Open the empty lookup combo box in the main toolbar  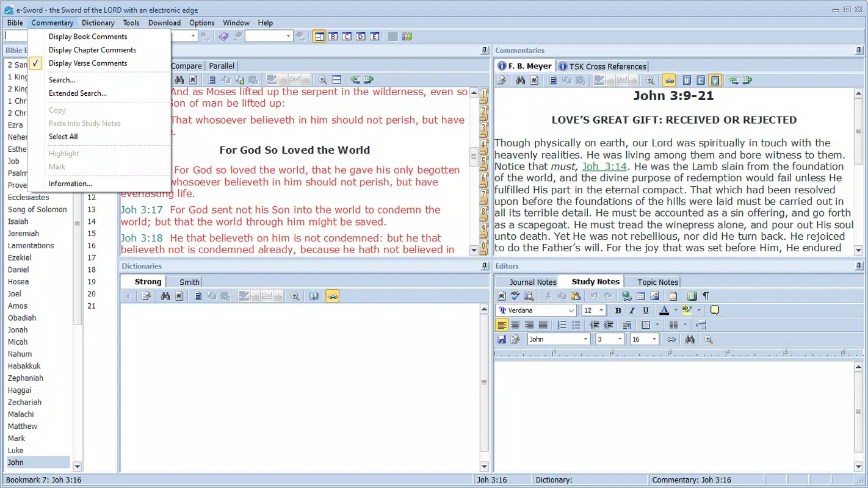click(269, 37)
